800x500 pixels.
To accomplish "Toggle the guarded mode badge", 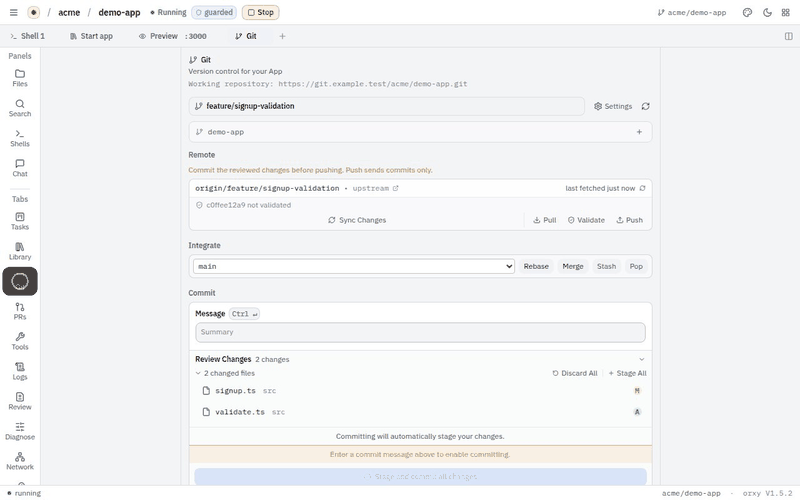I will coord(214,12).
